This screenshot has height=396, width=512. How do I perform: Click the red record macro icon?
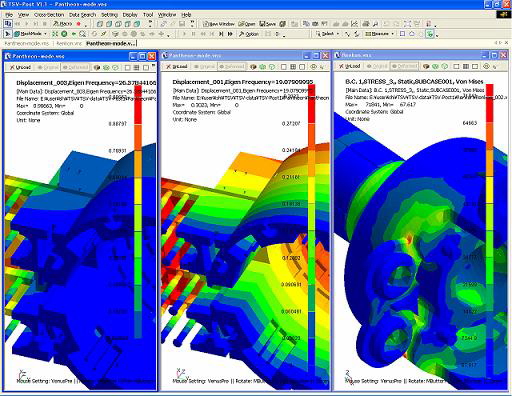79,24
